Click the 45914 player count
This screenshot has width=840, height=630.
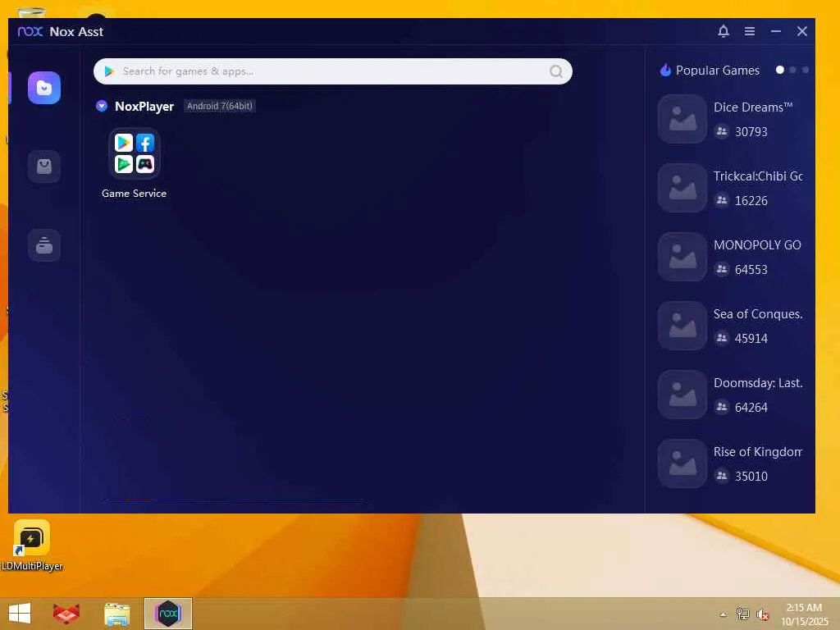[751, 339]
